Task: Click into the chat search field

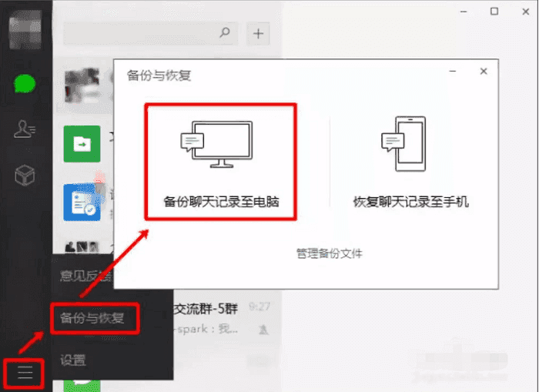Action: [151, 33]
